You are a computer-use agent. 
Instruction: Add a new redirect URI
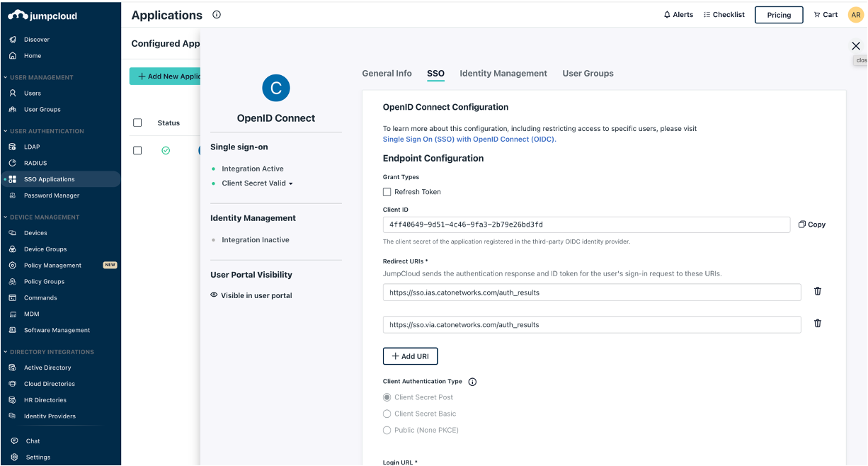pyautogui.click(x=410, y=356)
